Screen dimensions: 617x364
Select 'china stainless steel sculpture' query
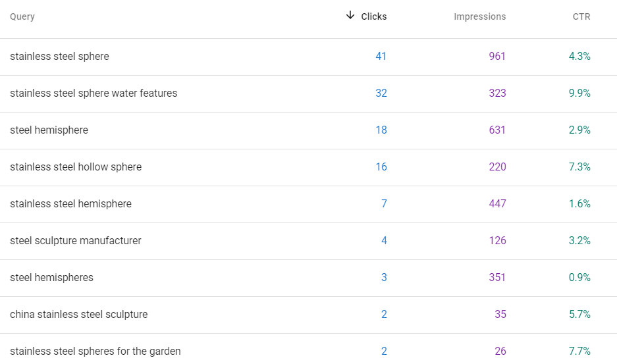click(79, 315)
